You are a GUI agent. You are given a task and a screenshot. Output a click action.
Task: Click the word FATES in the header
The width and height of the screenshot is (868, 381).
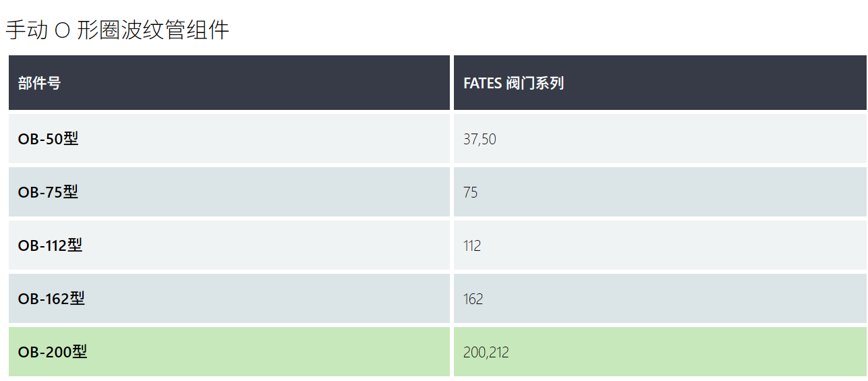tap(482, 84)
